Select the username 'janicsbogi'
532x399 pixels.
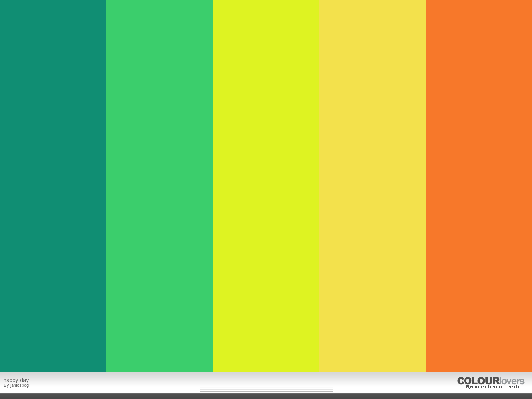point(20,385)
